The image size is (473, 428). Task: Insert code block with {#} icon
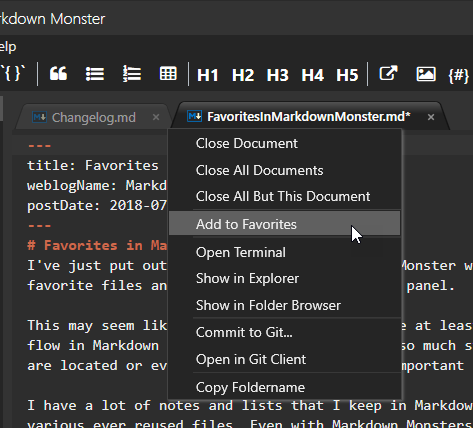(x=459, y=75)
